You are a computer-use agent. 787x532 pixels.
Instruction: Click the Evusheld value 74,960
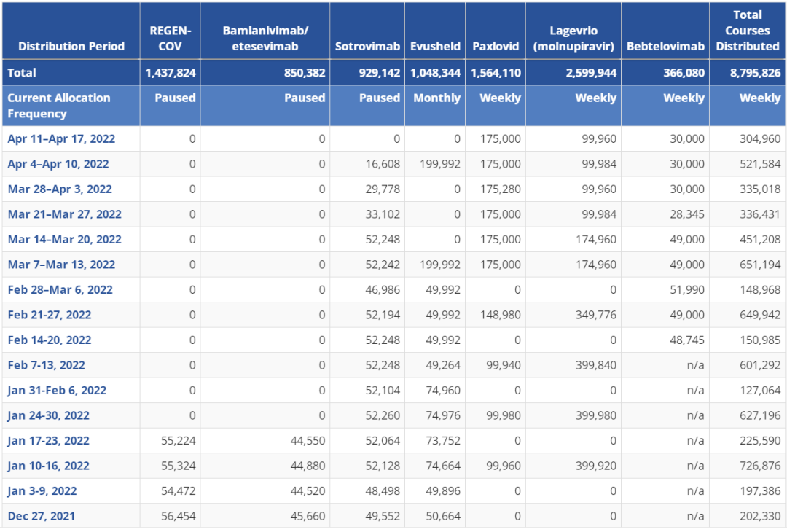click(443, 390)
